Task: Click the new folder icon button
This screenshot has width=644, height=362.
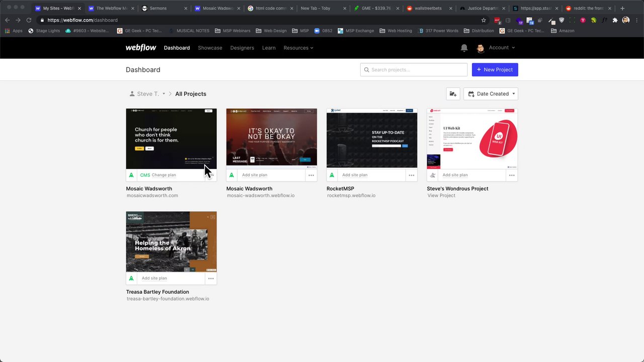Action: coord(453,94)
